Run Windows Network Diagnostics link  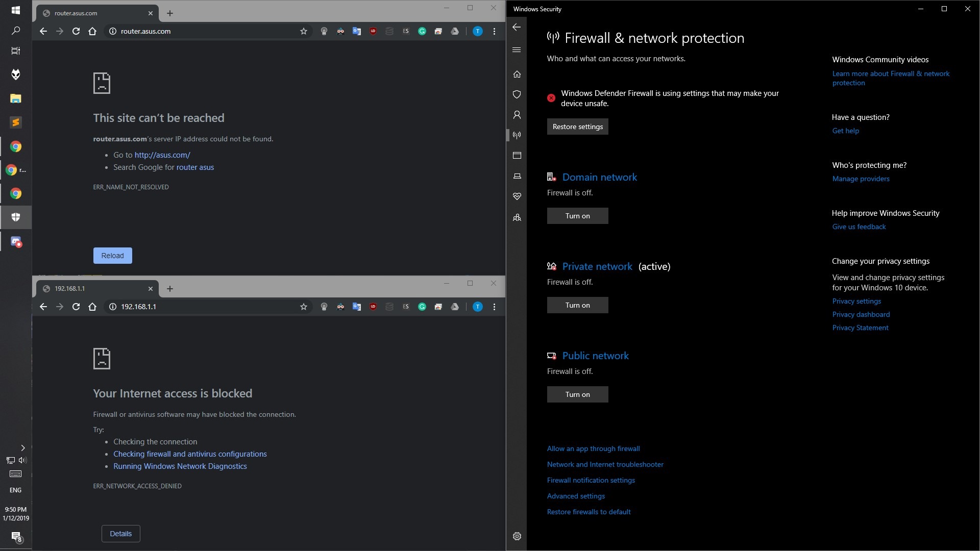click(x=180, y=466)
